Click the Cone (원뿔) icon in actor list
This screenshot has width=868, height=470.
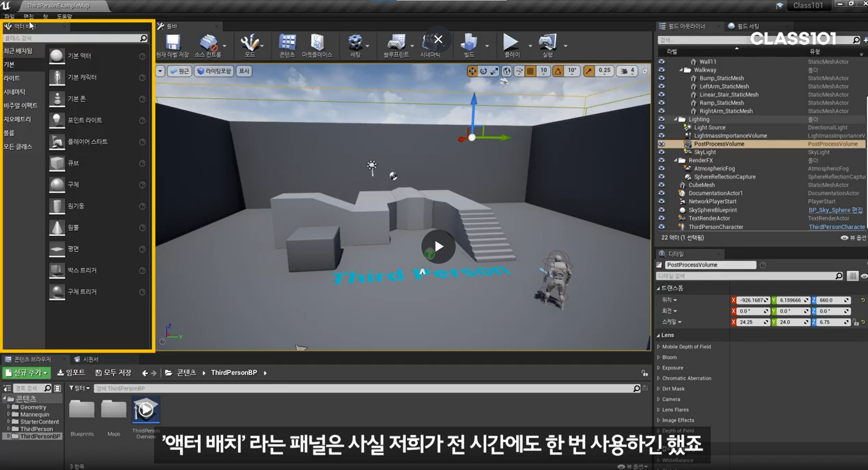(57, 227)
